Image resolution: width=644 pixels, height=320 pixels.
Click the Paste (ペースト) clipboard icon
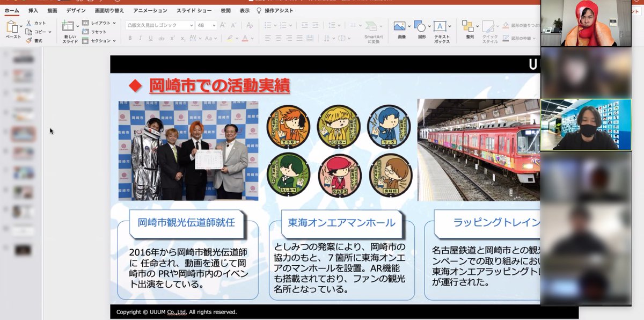[x=12, y=27]
